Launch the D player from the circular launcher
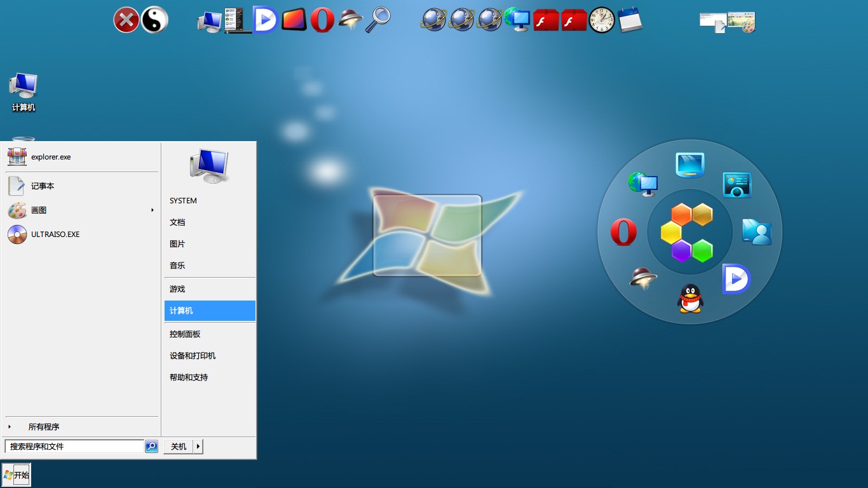This screenshot has height=488, width=868. coord(736,279)
